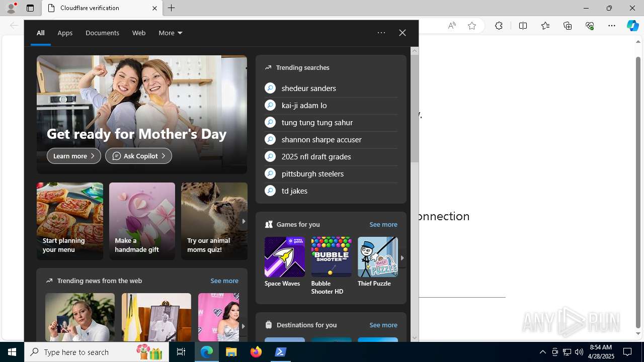
Task: Open the Thief Puzzle game
Action: tap(377, 262)
